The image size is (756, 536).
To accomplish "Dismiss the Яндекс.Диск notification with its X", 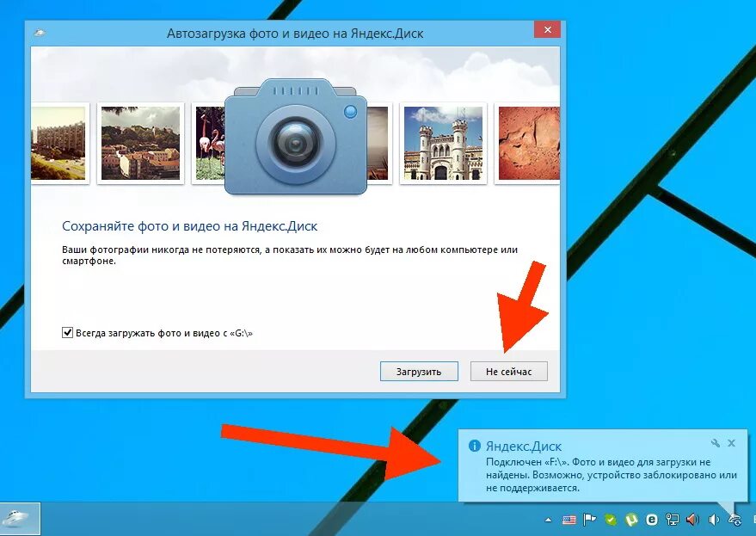I will [x=731, y=443].
